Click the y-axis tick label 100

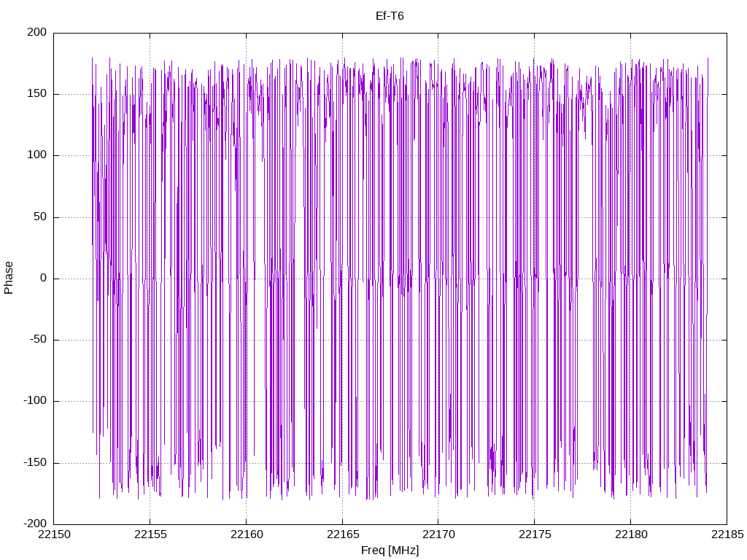pos(37,155)
